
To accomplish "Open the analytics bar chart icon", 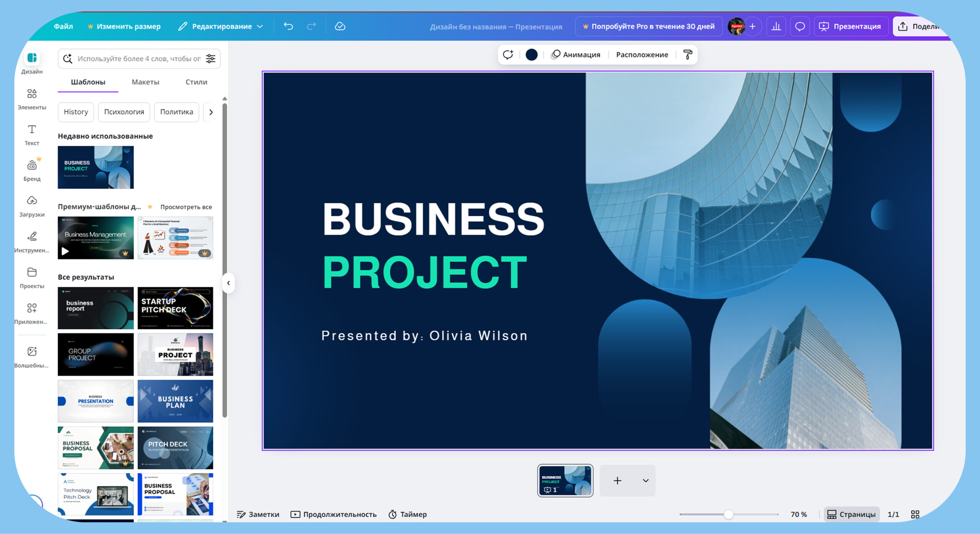I will click(x=776, y=26).
